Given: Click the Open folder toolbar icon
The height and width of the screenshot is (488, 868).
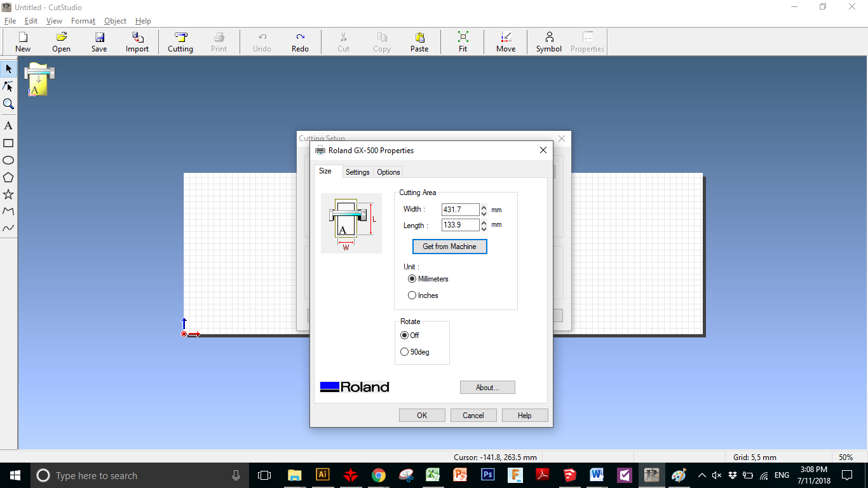Looking at the screenshot, I should click(x=61, y=42).
